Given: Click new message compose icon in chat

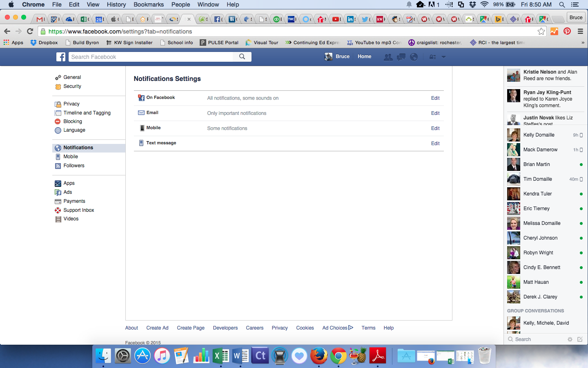Looking at the screenshot, I should tap(580, 339).
